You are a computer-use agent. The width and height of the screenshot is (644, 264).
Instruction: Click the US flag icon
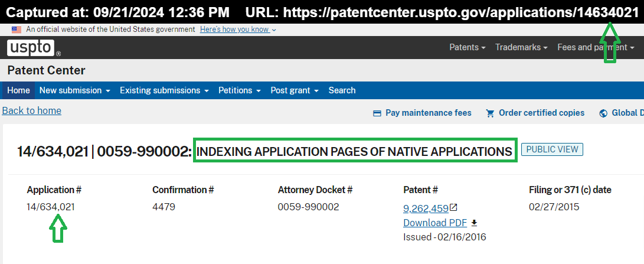(x=17, y=30)
